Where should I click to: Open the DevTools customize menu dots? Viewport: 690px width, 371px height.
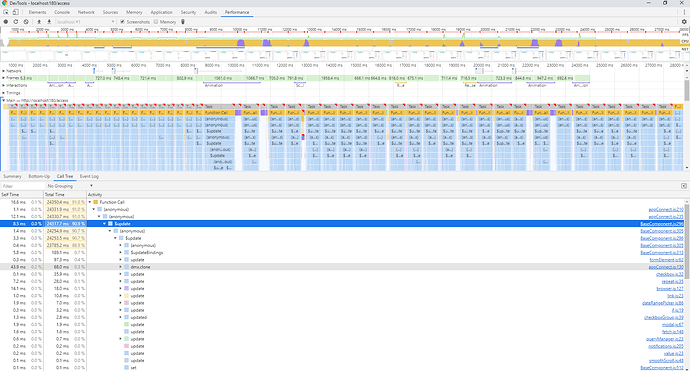pyautogui.click(x=684, y=12)
